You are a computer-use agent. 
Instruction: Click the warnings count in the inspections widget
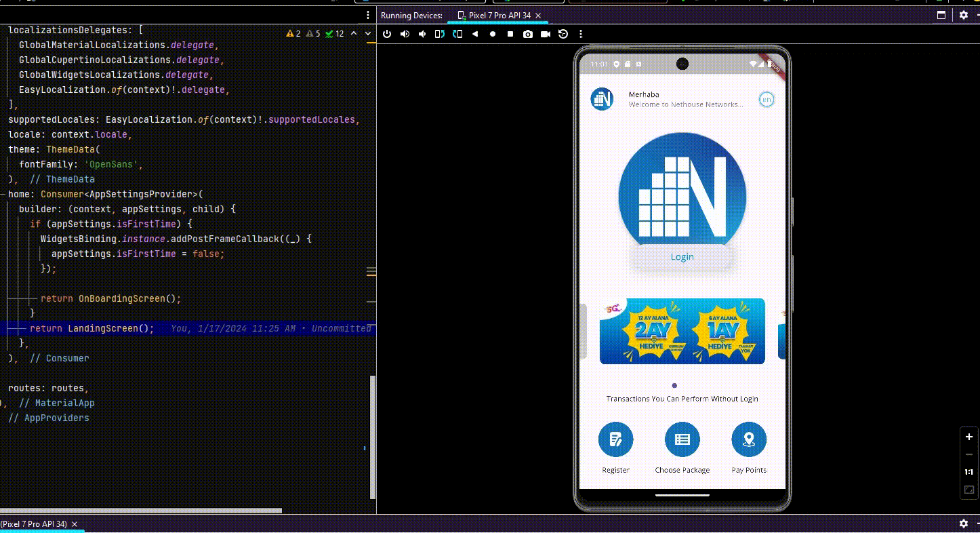click(294, 33)
